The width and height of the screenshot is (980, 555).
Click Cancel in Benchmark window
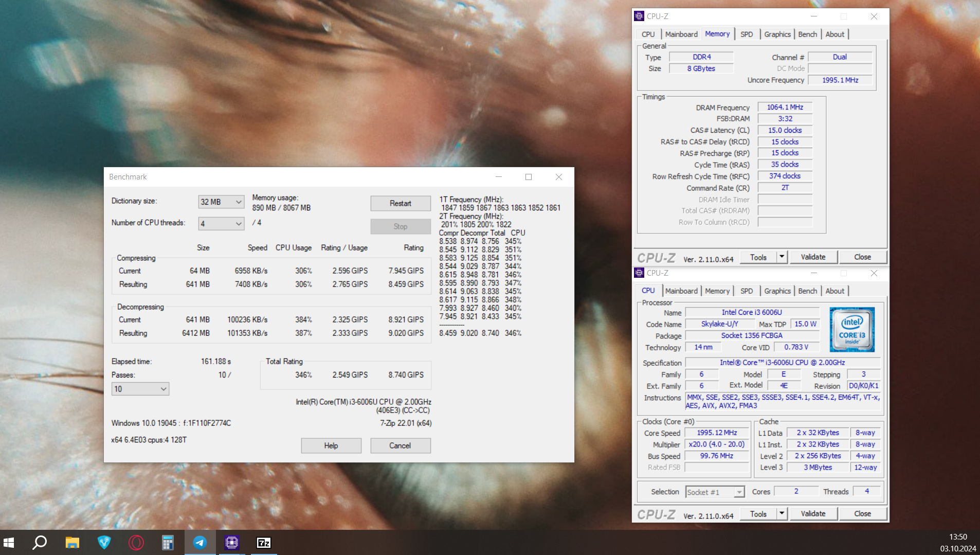click(x=401, y=445)
